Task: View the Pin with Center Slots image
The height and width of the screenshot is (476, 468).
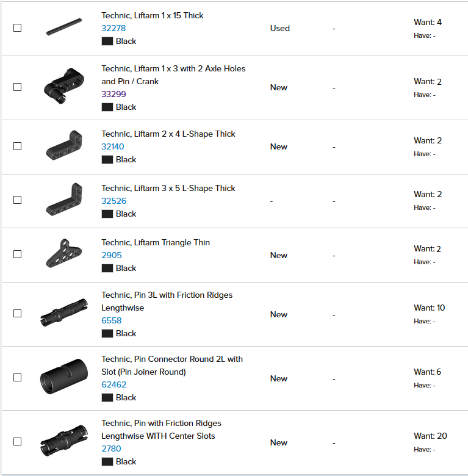Action: point(64,441)
